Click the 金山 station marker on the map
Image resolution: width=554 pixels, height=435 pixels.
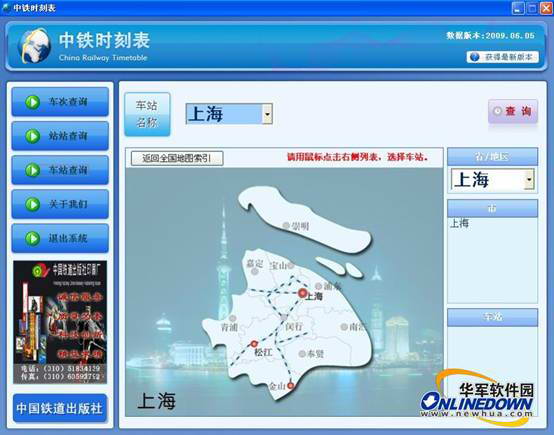coord(290,386)
